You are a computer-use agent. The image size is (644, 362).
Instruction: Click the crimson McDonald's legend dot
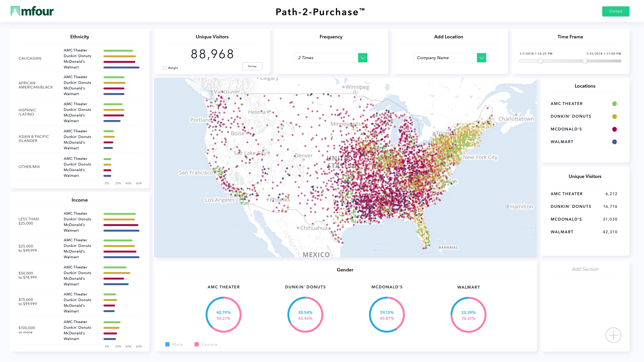[614, 129]
